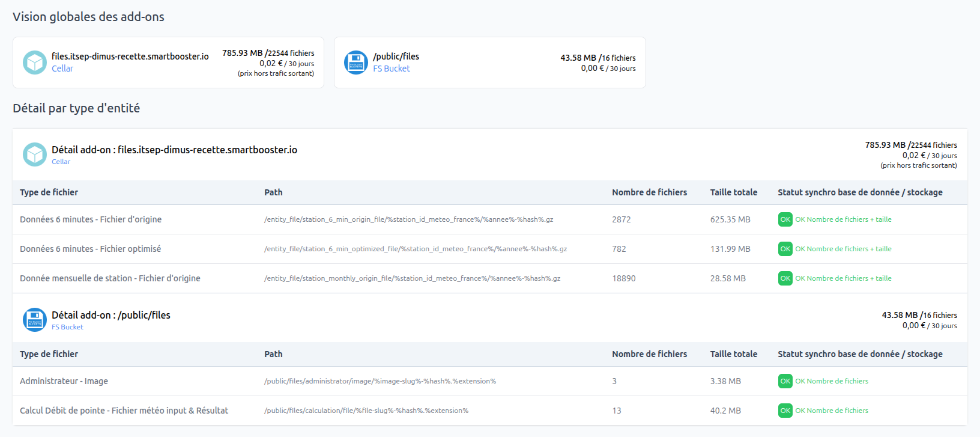Click the OK Nombre de fichiers + taille status in the 782 files row
Image resolution: width=980 pixels, height=437 pixels.
pos(843,249)
